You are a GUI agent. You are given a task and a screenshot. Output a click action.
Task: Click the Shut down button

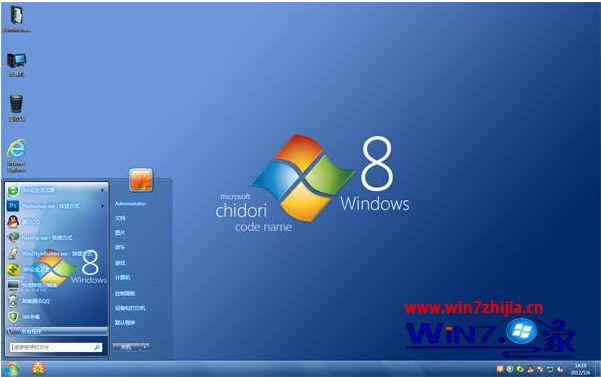point(127,347)
